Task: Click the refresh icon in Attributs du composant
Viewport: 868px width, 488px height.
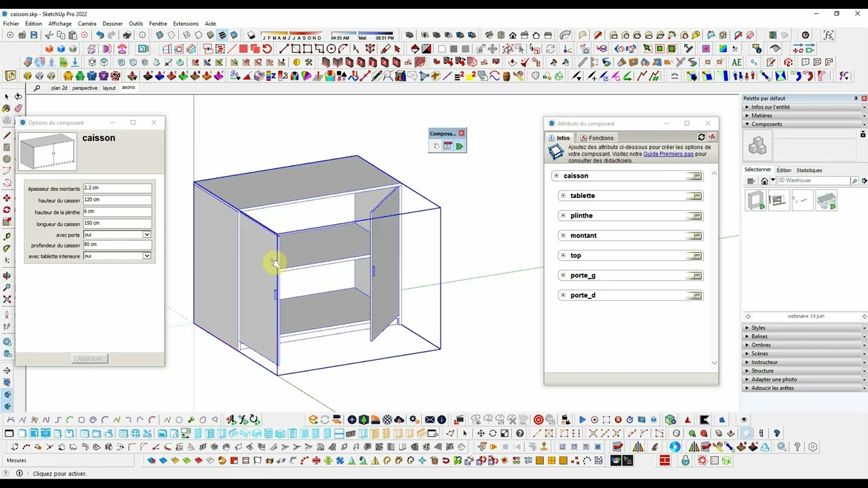Action: (701, 138)
